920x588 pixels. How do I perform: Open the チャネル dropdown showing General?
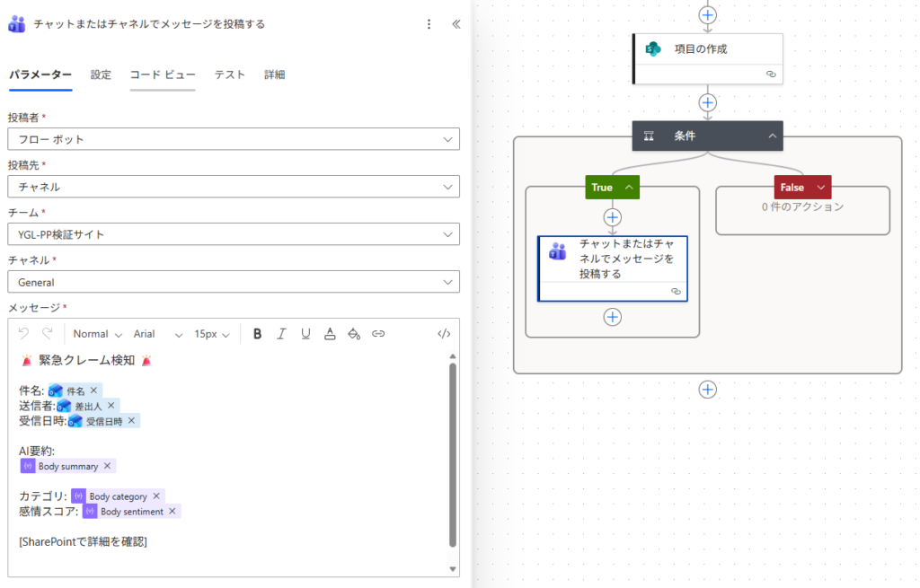[x=234, y=282]
